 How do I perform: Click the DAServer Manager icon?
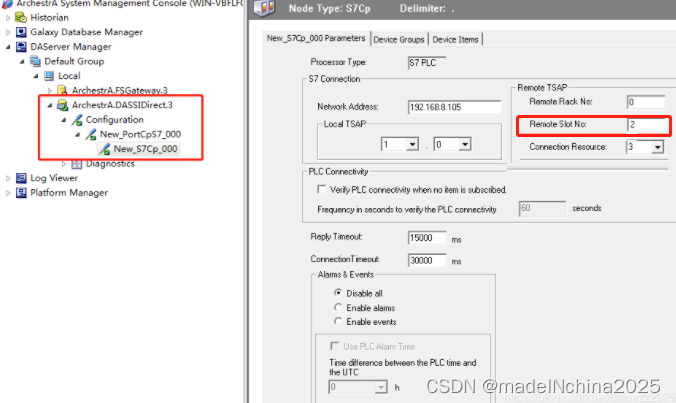(x=21, y=47)
